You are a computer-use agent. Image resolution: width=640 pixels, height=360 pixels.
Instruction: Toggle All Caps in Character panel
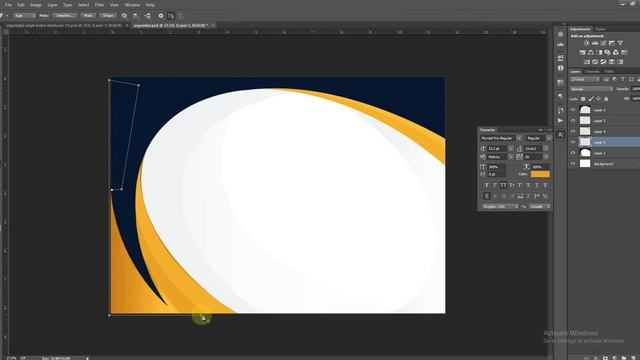pos(503,185)
